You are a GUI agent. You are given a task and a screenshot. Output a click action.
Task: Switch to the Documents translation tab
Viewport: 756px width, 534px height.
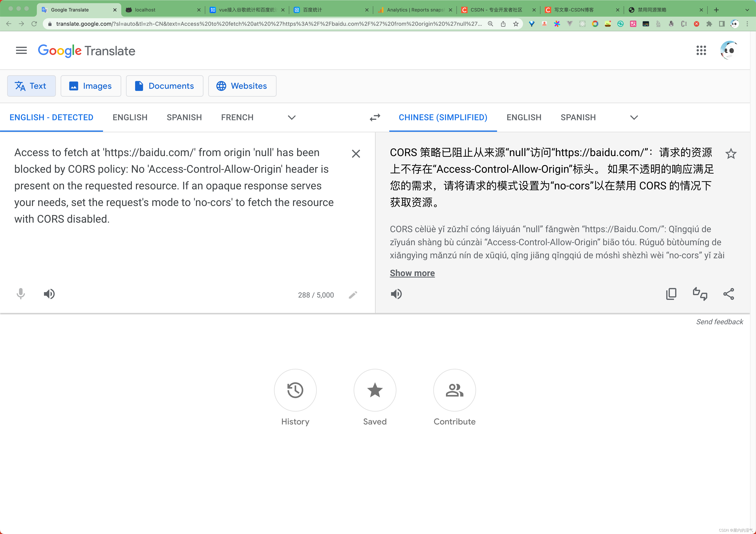tap(164, 86)
